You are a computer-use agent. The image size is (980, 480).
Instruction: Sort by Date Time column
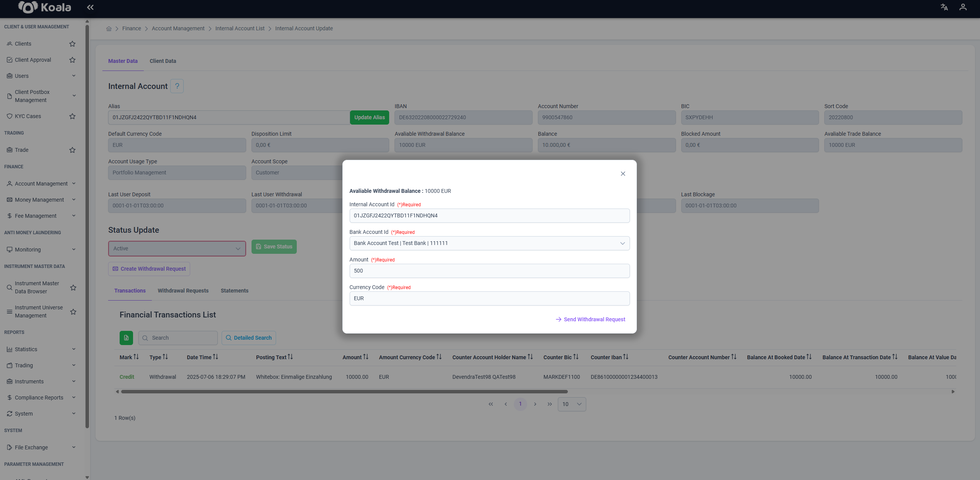click(215, 357)
